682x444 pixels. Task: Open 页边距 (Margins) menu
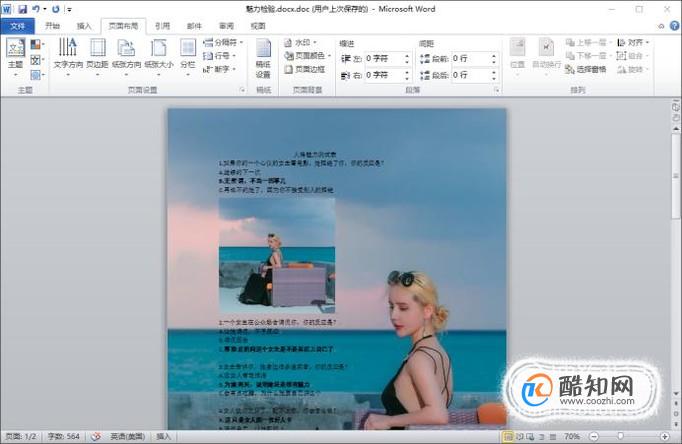pyautogui.click(x=97, y=57)
